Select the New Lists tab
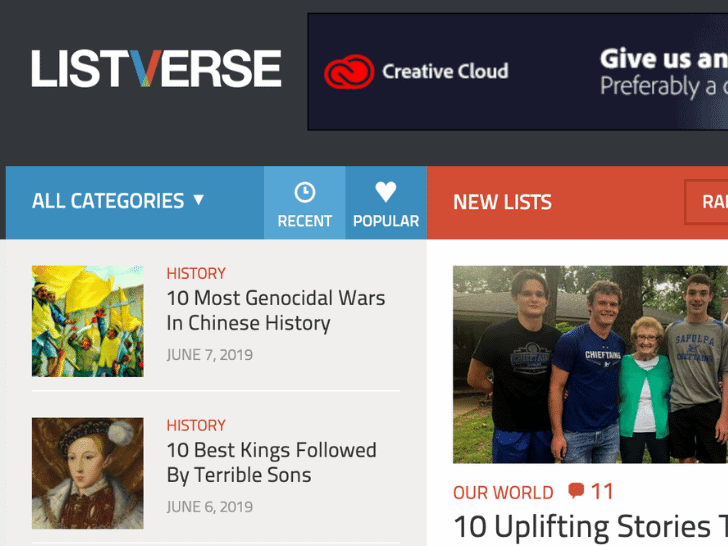The image size is (728, 546). coord(502,202)
